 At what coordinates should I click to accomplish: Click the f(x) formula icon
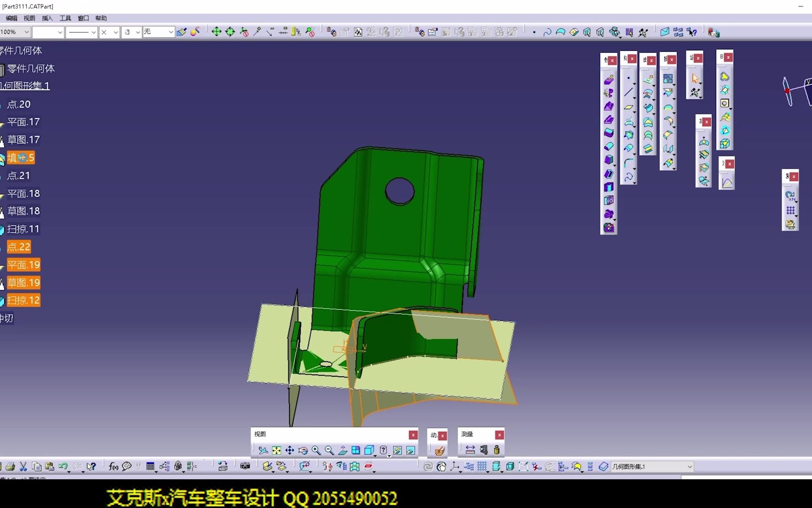pyautogui.click(x=113, y=467)
